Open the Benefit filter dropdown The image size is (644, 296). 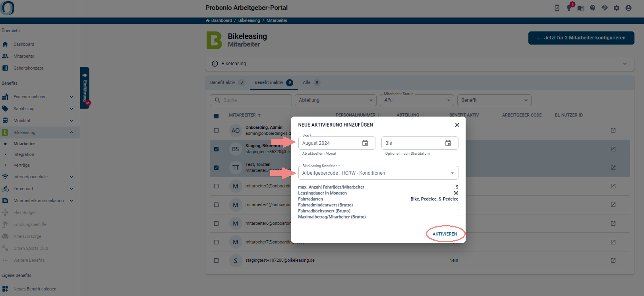494,100
